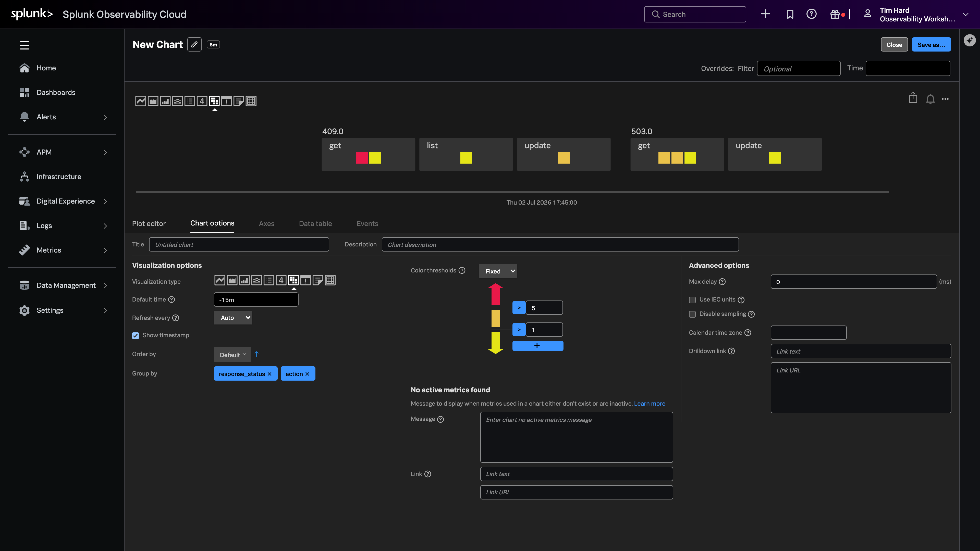Select the area chart icon above the chart preview

click(153, 101)
